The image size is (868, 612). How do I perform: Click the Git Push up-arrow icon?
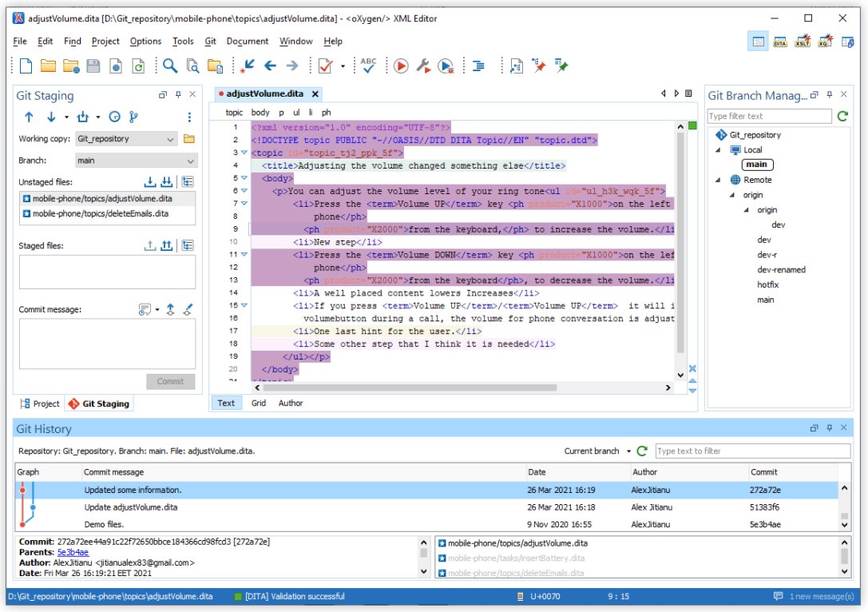pyautogui.click(x=29, y=117)
